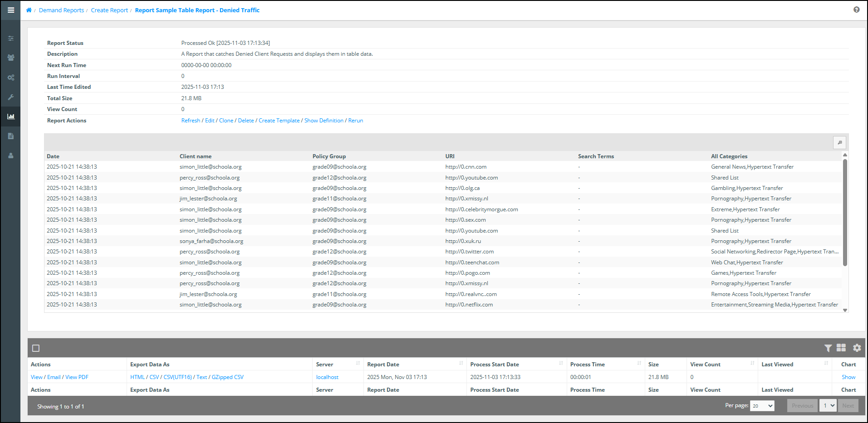This screenshot has height=423, width=868.
Task: Click the Previous page button
Action: pos(802,406)
